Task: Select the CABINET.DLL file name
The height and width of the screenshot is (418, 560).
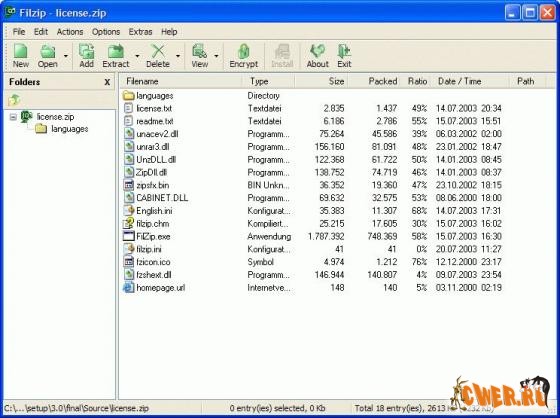Action: [162, 198]
